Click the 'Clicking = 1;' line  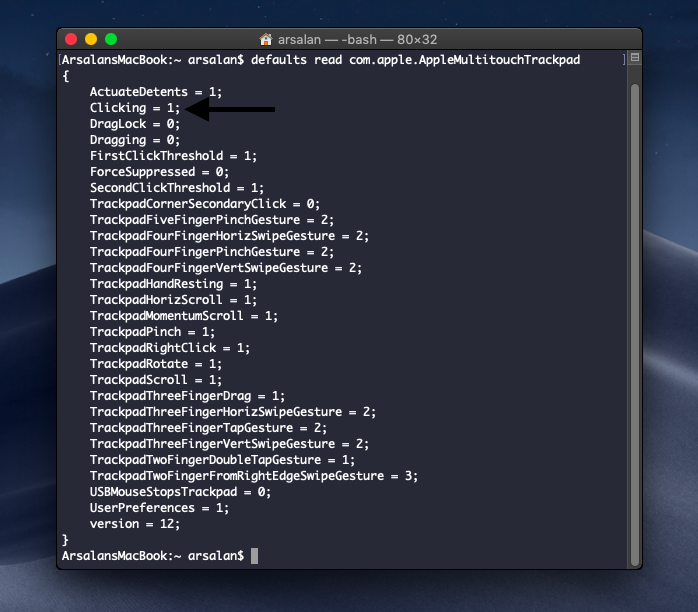point(135,108)
